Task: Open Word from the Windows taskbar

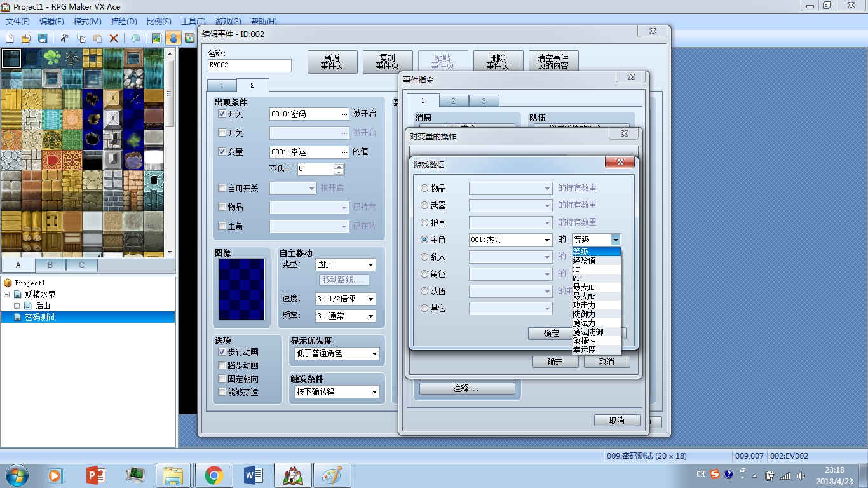Action: (253, 475)
